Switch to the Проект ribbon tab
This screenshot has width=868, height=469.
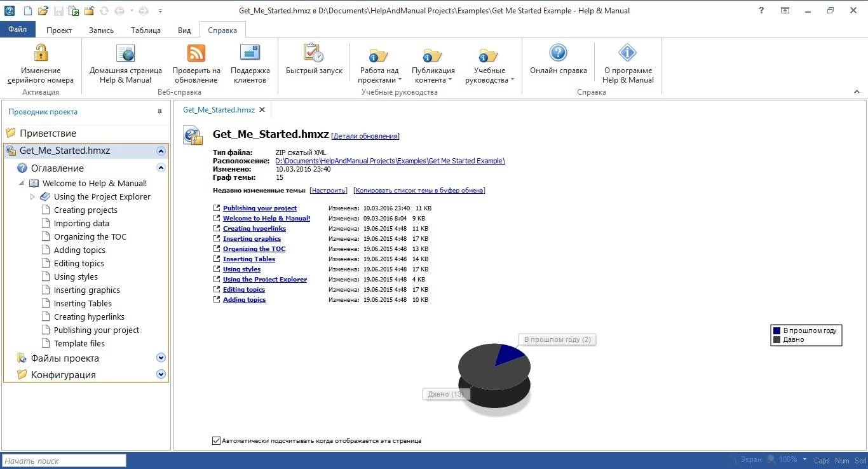[59, 30]
